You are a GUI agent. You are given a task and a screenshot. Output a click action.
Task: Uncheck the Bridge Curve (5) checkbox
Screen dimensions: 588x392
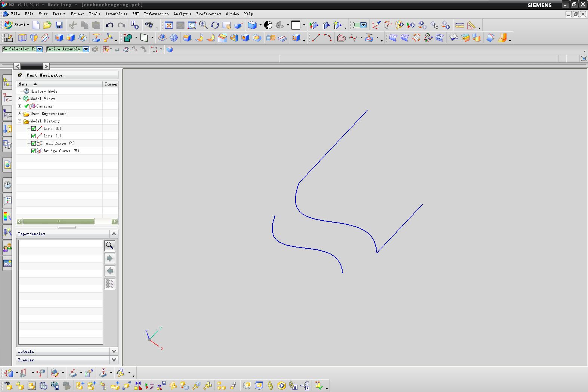pos(34,151)
